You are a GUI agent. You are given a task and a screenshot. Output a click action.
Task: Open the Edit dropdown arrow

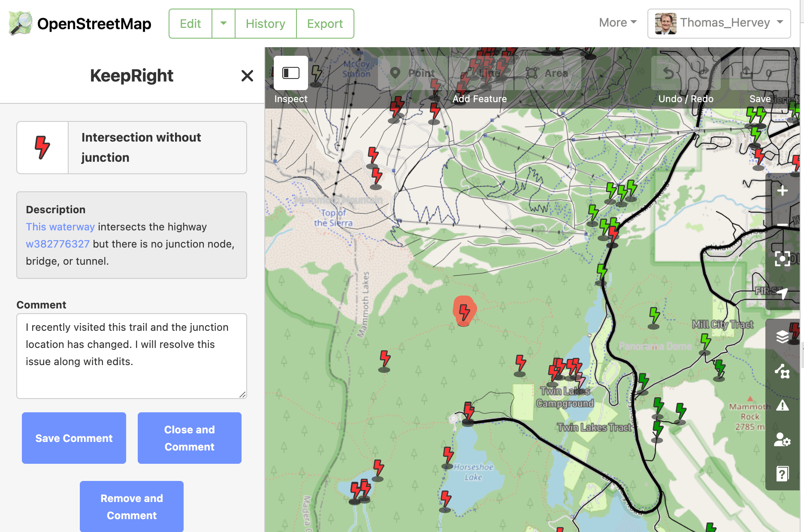[x=223, y=24]
